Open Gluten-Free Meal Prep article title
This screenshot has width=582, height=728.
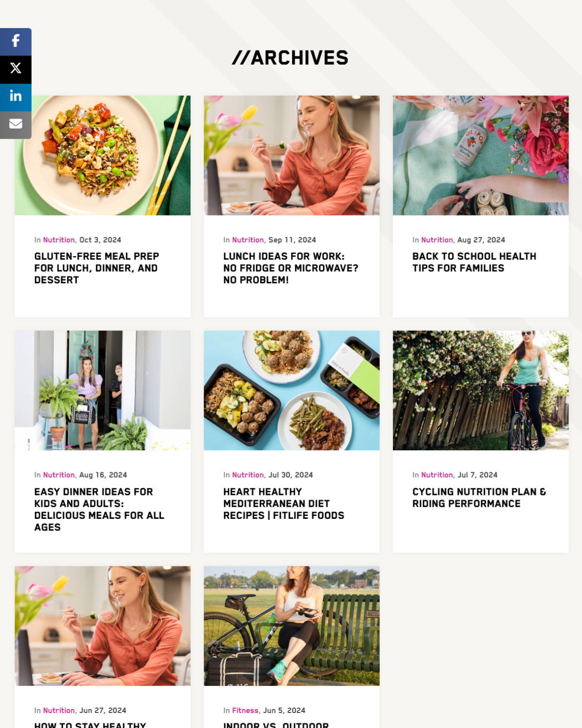tap(97, 268)
